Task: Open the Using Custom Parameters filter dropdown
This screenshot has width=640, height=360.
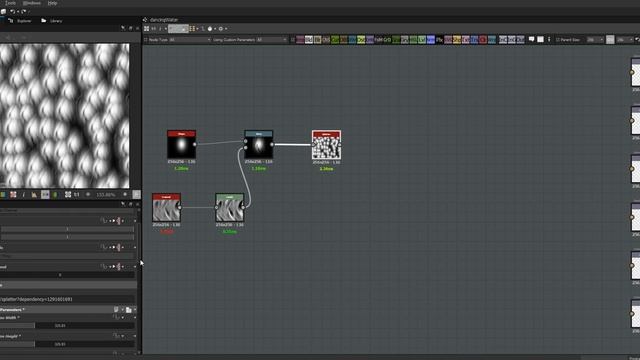Action: point(271,40)
